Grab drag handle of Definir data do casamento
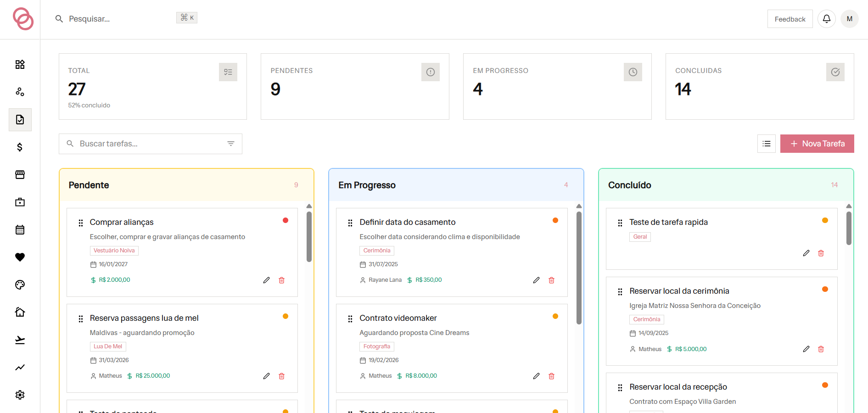The width and height of the screenshot is (868, 413). tap(350, 223)
